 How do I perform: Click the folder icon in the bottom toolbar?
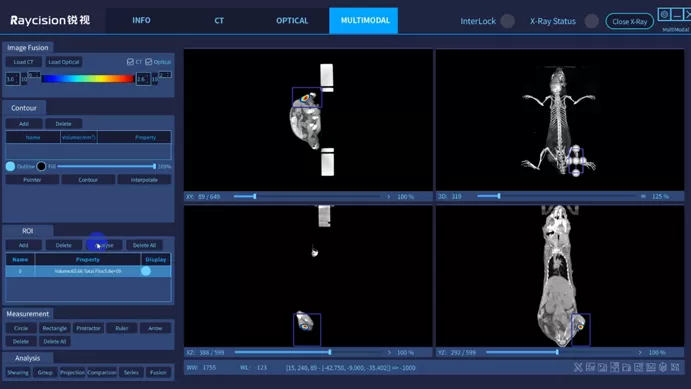[x=626, y=367]
